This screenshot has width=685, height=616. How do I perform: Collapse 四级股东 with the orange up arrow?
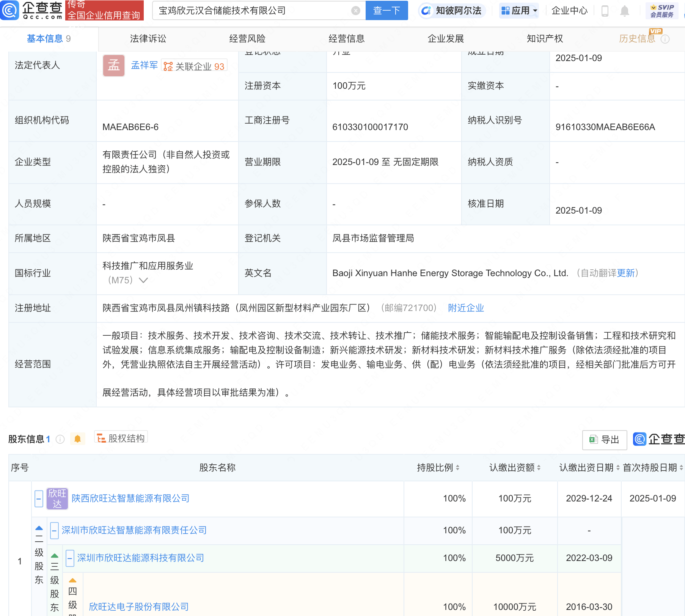(x=72, y=580)
